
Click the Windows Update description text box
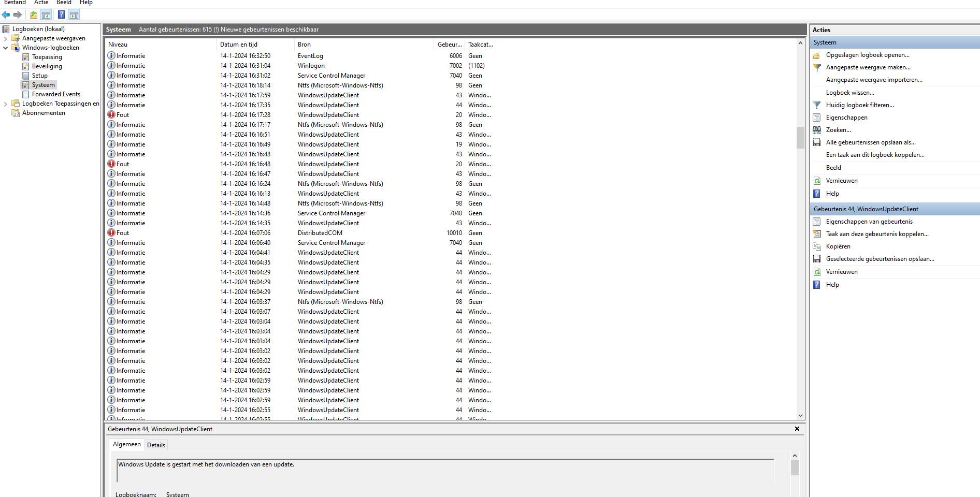445,470
